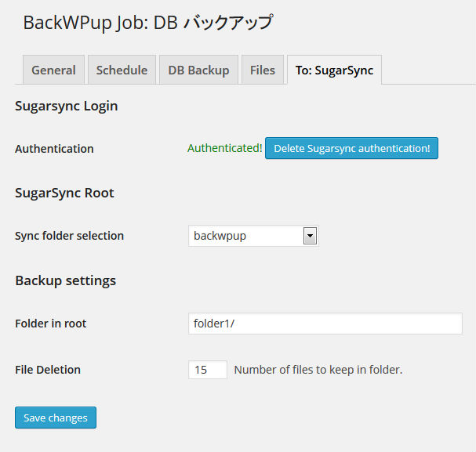Image resolution: width=476 pixels, height=452 pixels.
Task: Switch to the Schedule tab
Action: point(122,70)
